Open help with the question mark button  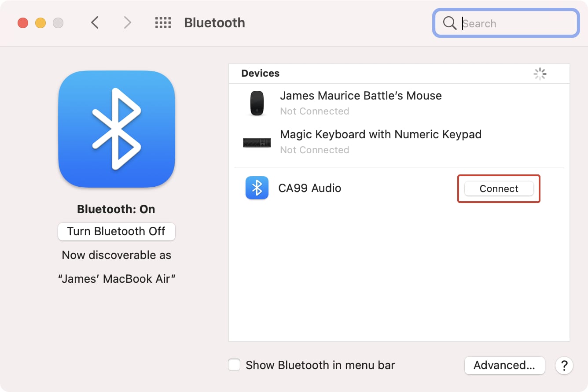pos(564,365)
